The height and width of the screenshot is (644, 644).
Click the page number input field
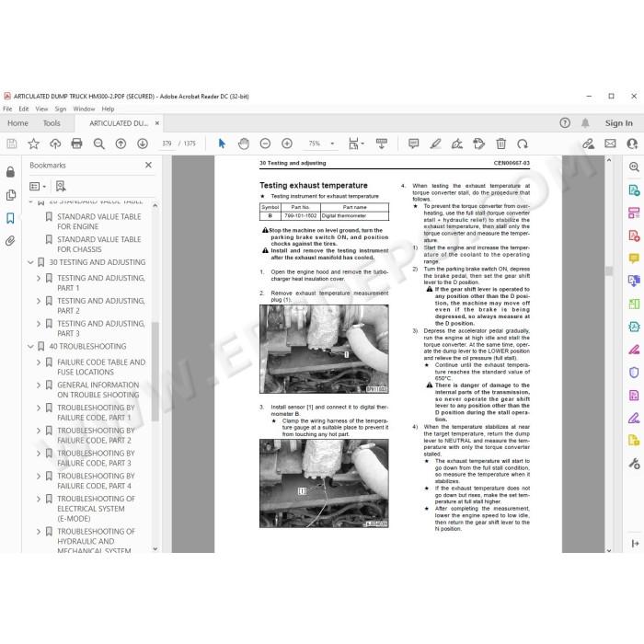coord(167,144)
